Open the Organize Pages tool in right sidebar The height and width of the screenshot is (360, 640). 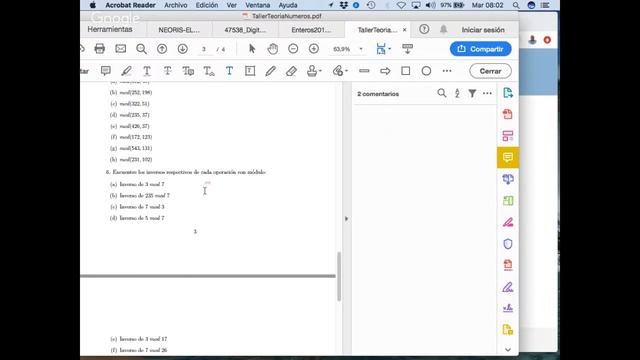pos(508,136)
